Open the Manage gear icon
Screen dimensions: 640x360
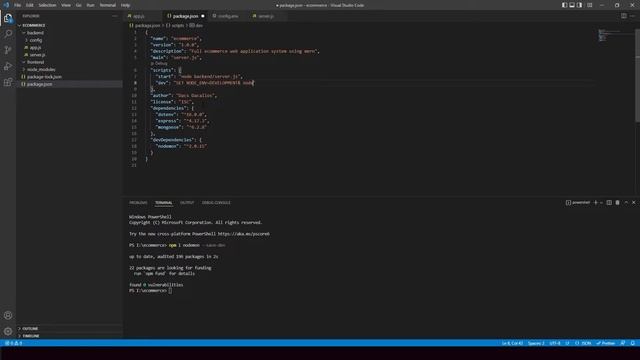[8, 331]
